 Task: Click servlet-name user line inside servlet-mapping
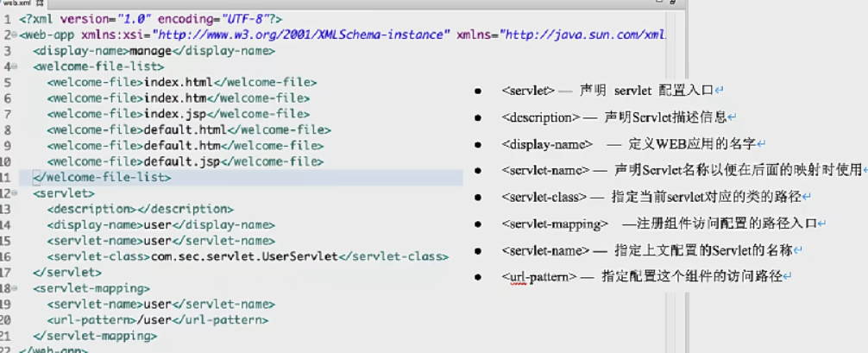pyautogui.click(x=161, y=304)
